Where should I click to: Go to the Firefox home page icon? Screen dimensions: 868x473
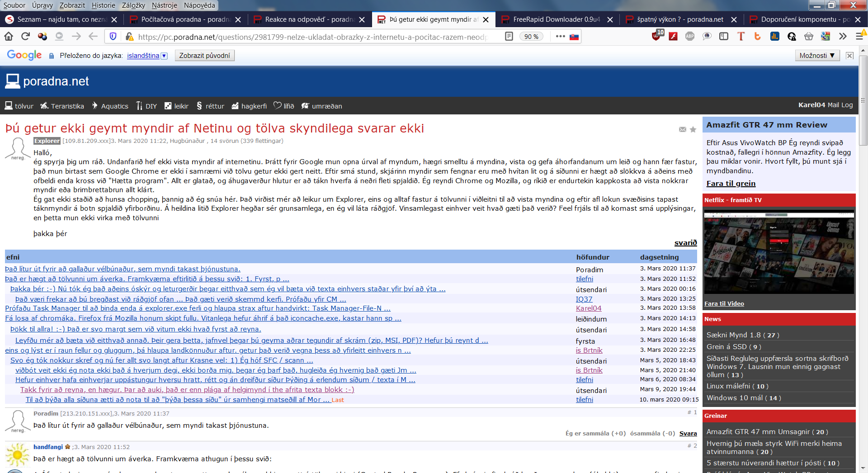coord(9,36)
